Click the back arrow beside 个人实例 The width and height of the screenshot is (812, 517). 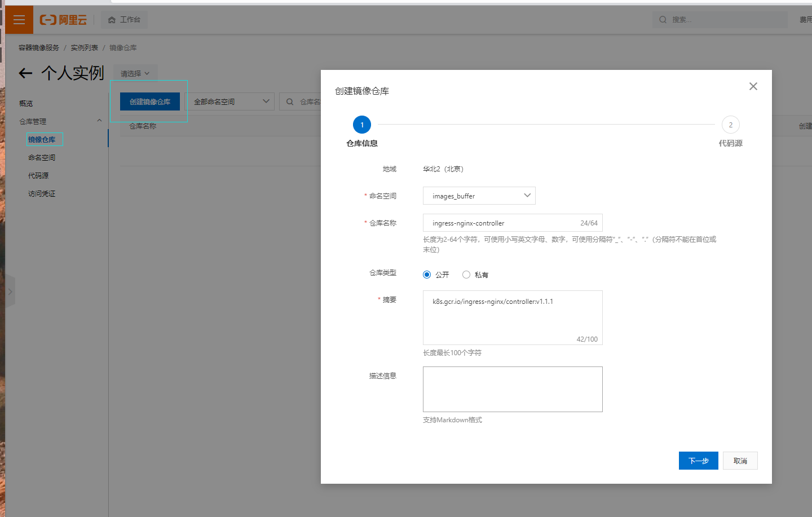[25, 73]
